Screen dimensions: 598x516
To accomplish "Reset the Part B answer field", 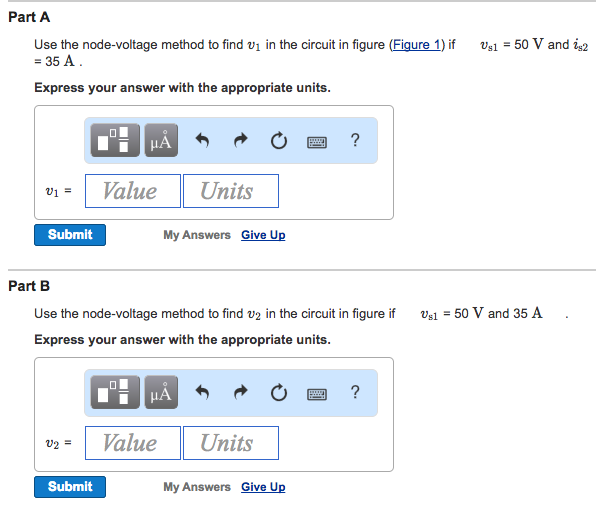I will (x=279, y=393).
